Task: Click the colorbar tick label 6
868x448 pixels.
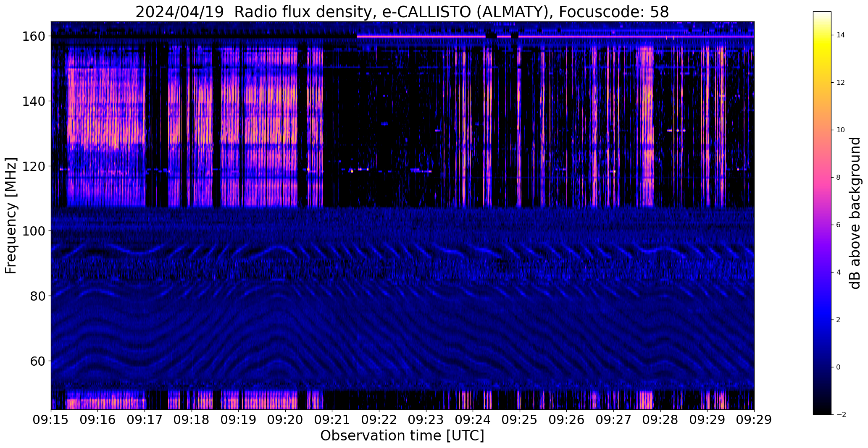Action: point(839,225)
